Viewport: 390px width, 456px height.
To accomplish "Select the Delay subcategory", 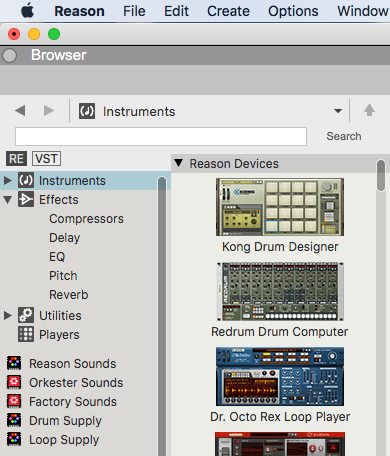I will point(65,238).
